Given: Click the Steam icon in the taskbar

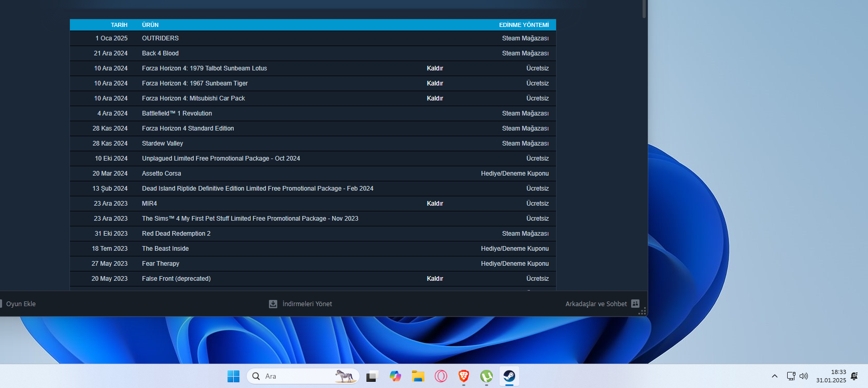Looking at the screenshot, I should pos(509,377).
